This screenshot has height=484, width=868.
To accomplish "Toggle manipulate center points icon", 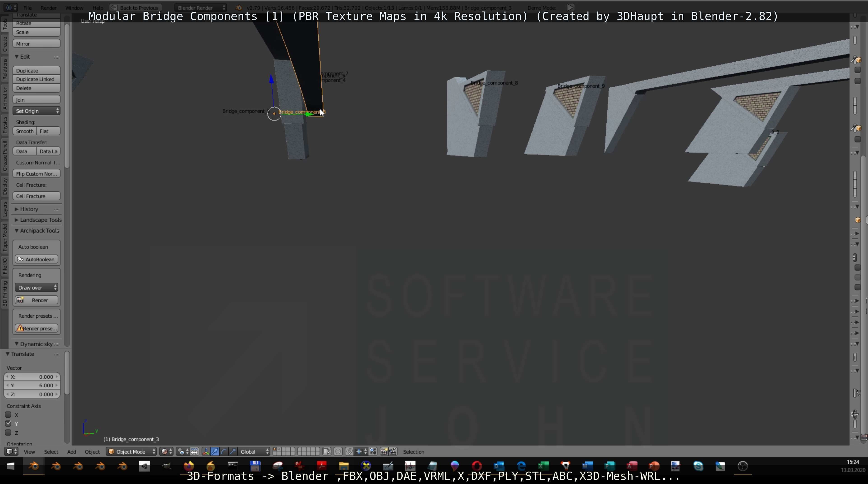I will [x=194, y=452].
